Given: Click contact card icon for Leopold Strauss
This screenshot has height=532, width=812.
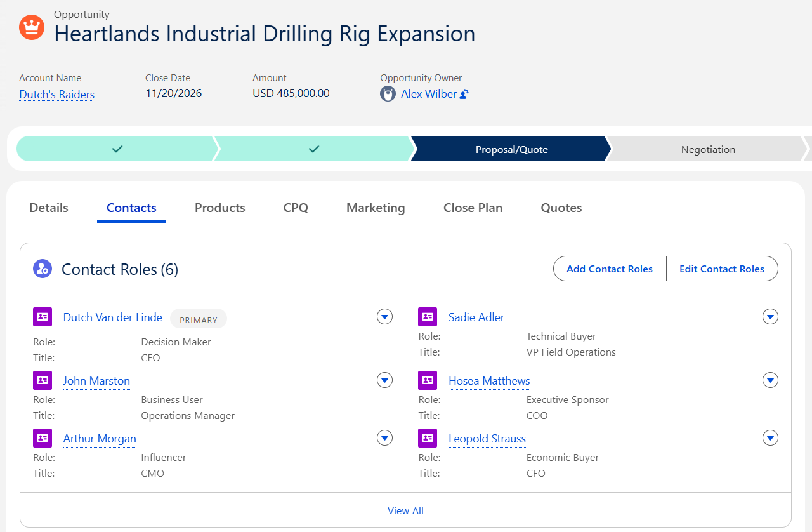Looking at the screenshot, I should tap(428, 437).
